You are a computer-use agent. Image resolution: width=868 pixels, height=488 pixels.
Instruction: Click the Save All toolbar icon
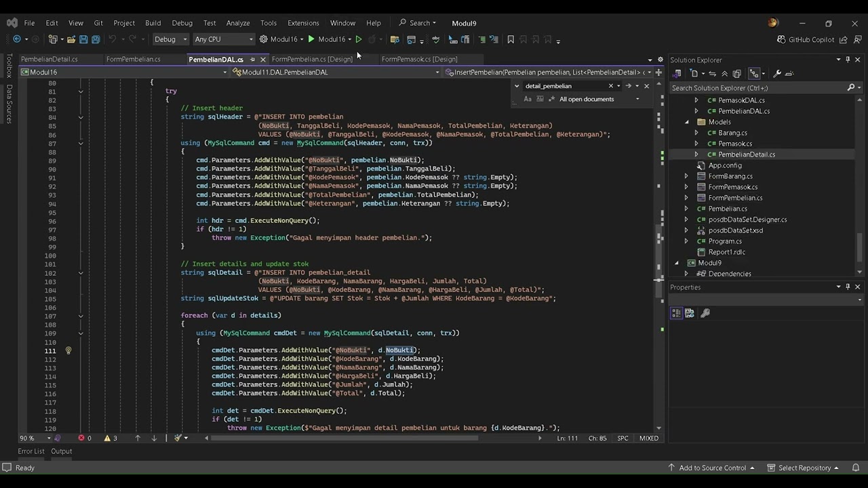pyautogui.click(x=96, y=39)
